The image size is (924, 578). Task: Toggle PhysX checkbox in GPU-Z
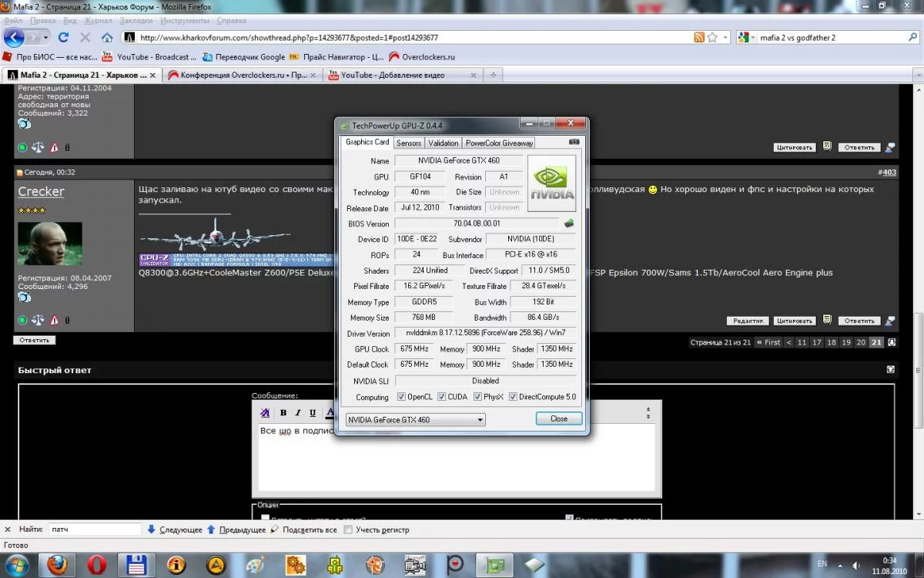(x=478, y=397)
